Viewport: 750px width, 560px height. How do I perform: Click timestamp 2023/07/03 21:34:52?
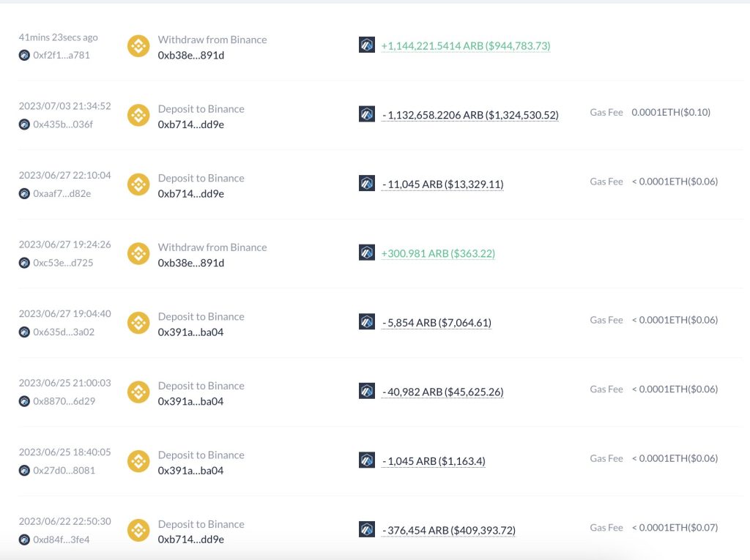click(x=64, y=106)
